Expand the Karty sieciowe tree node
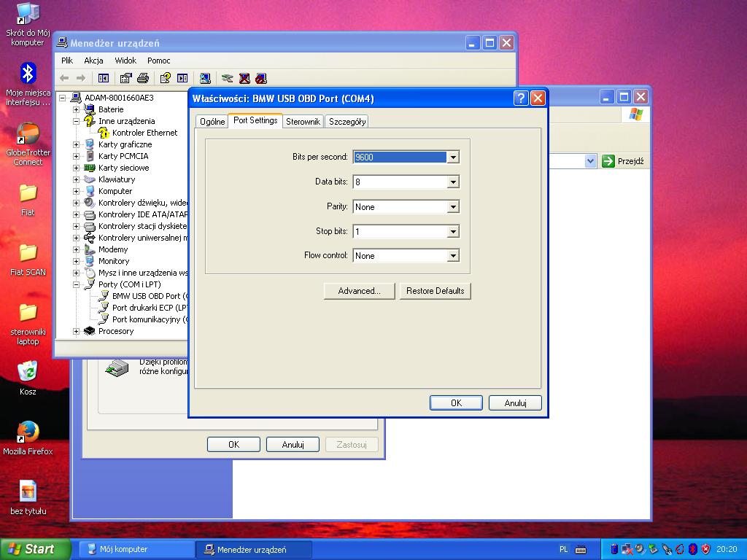747x560 pixels. pyautogui.click(x=77, y=168)
